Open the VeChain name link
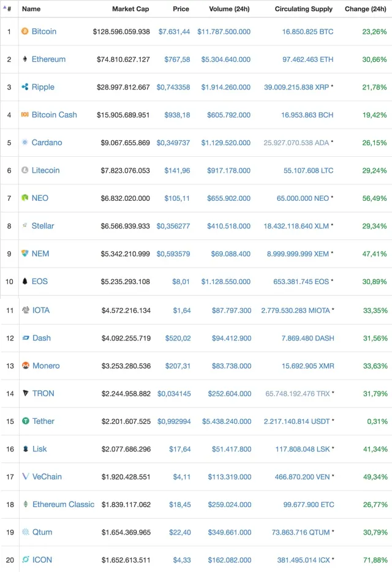The height and width of the screenshot is (572, 392). tap(47, 476)
